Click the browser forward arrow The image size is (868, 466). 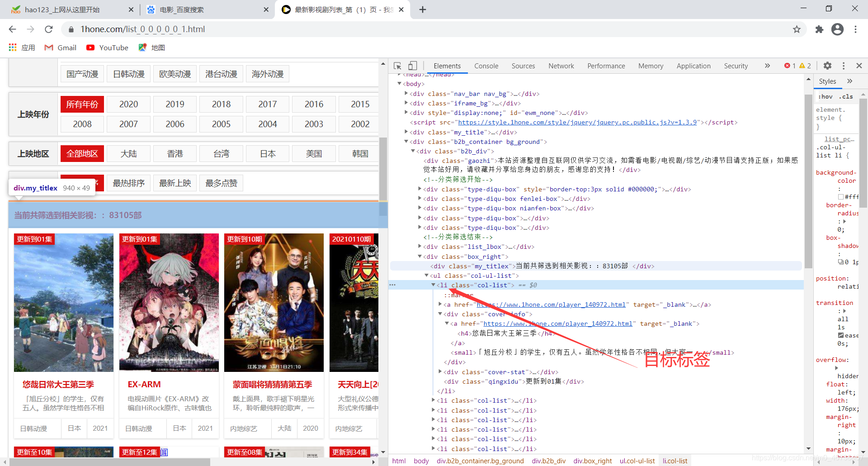point(30,29)
